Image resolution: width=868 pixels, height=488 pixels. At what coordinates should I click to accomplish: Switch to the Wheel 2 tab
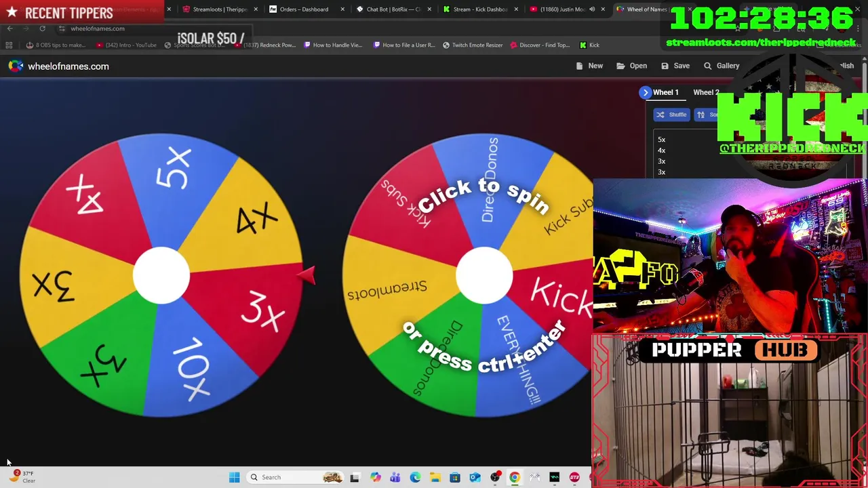pos(706,92)
